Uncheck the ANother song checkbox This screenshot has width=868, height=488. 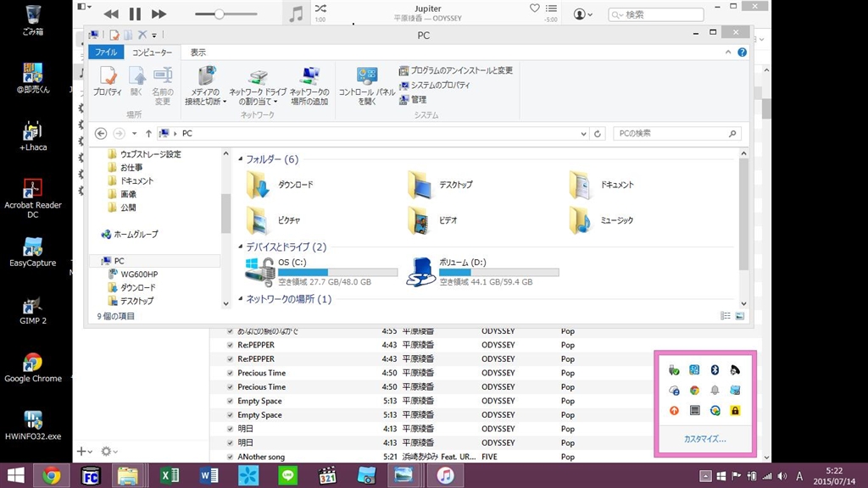tap(230, 457)
